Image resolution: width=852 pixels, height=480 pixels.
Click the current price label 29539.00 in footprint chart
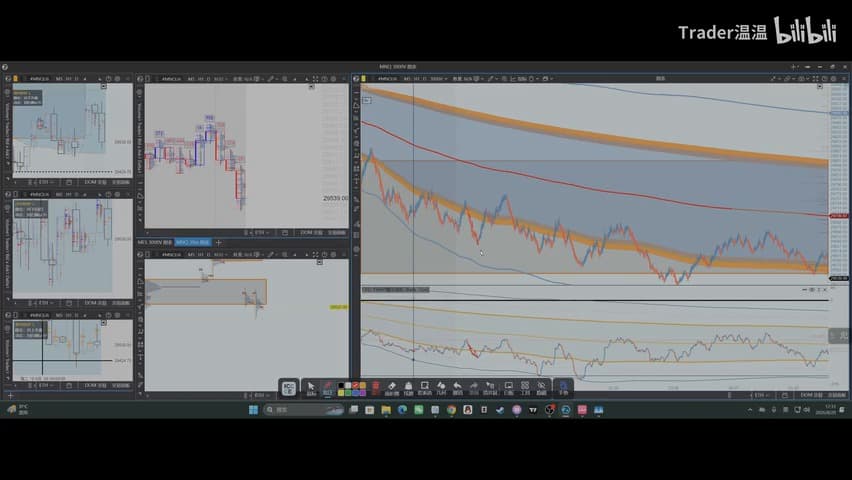pyautogui.click(x=335, y=198)
